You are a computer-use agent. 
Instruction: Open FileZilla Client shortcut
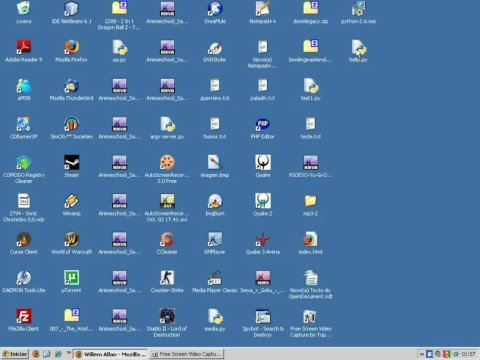[x=24, y=320]
